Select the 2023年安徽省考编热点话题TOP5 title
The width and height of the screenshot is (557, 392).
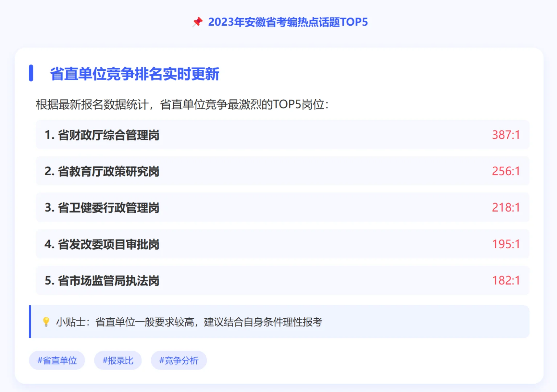click(288, 22)
